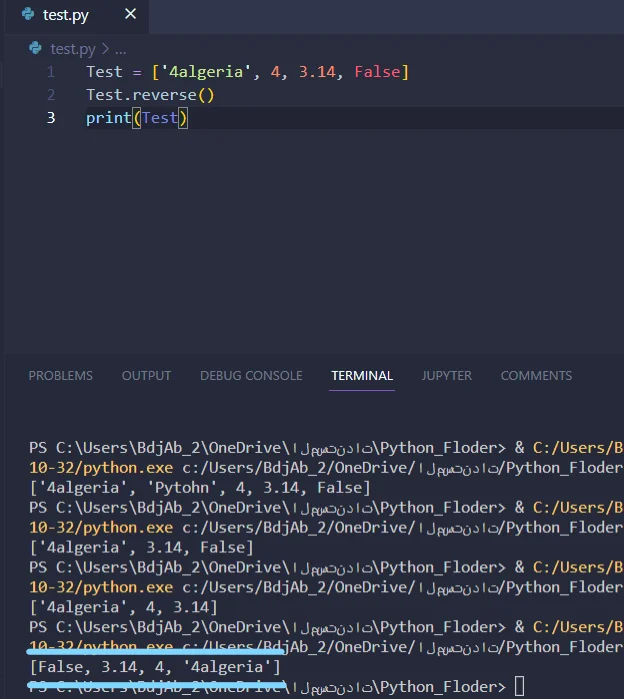Show the DEBUG CONSOLE tab

(251, 376)
